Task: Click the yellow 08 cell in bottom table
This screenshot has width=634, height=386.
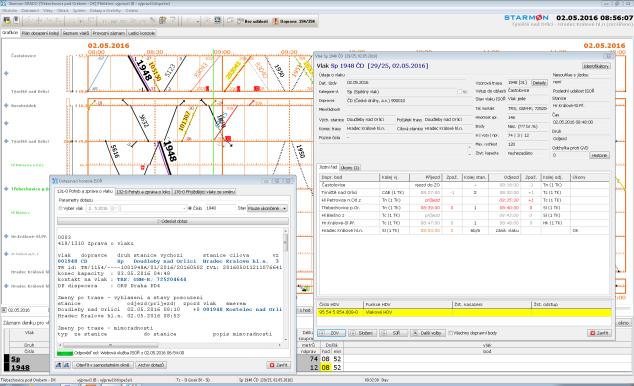Action: (325, 367)
